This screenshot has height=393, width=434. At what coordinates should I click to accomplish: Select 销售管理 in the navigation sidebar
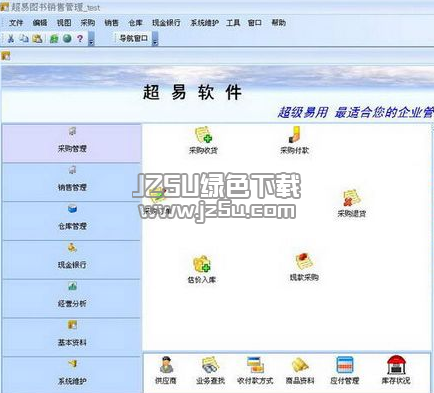click(72, 182)
